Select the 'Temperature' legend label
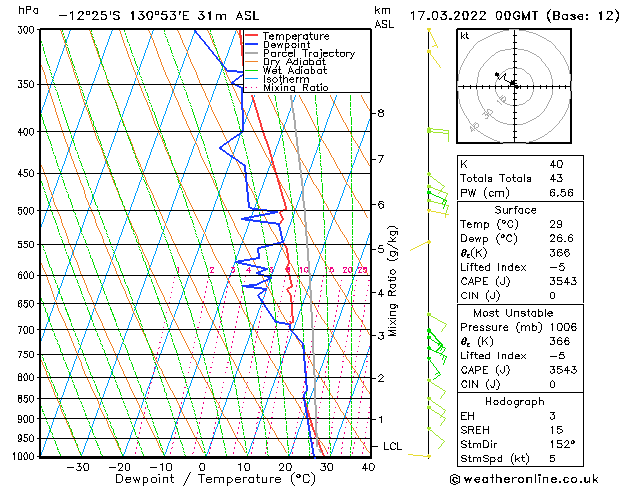 296,36
